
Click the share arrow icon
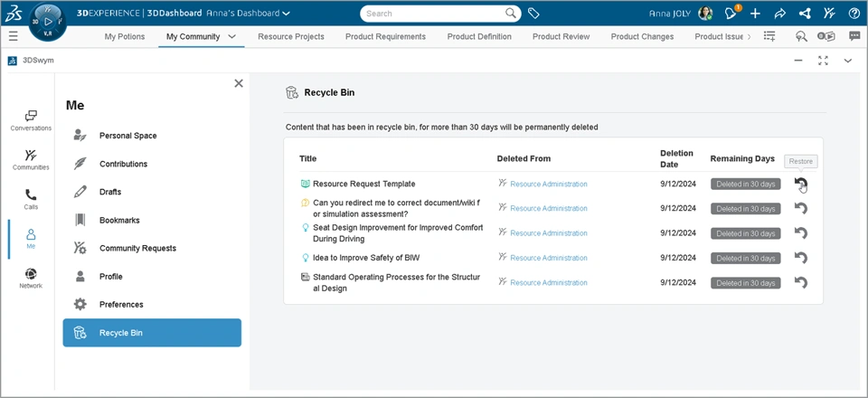[x=779, y=14]
